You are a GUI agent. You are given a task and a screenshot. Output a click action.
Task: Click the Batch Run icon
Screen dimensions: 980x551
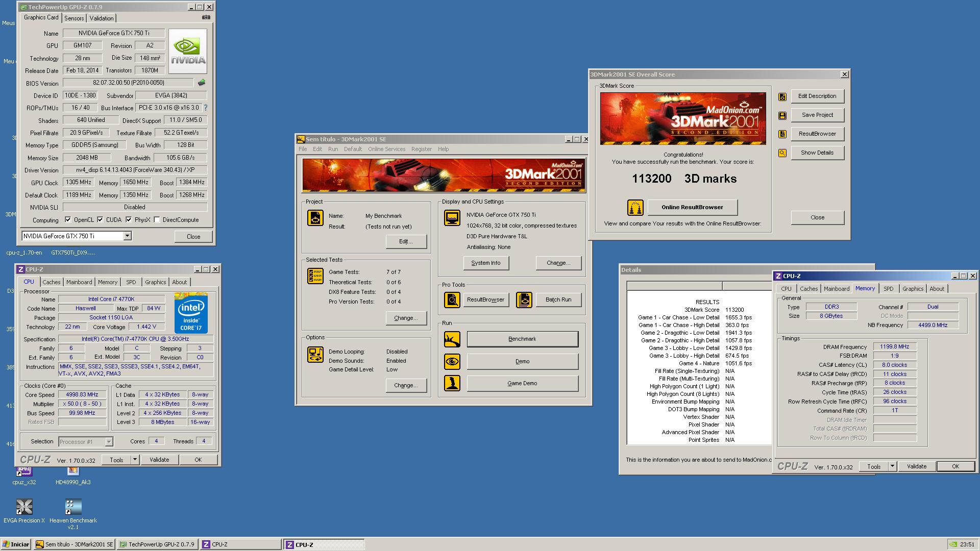coord(524,299)
